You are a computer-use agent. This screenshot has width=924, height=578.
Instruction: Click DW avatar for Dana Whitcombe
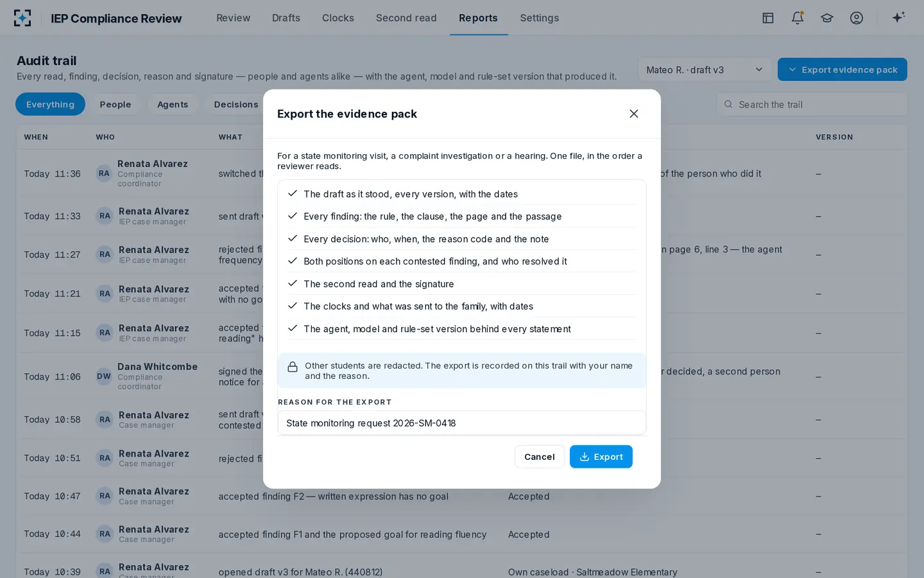[x=104, y=376]
